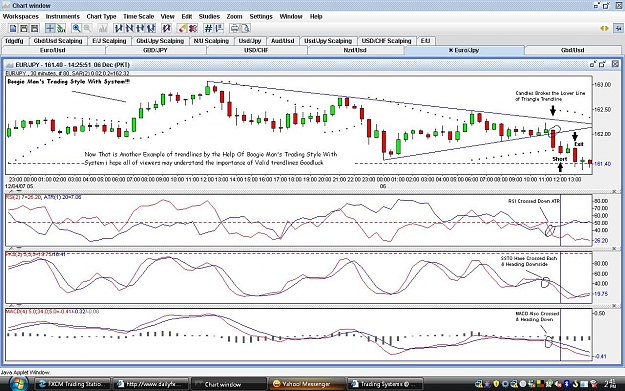Open the Studies menu
Image resolution: width=625 pixels, height=391 pixels.
tap(209, 16)
